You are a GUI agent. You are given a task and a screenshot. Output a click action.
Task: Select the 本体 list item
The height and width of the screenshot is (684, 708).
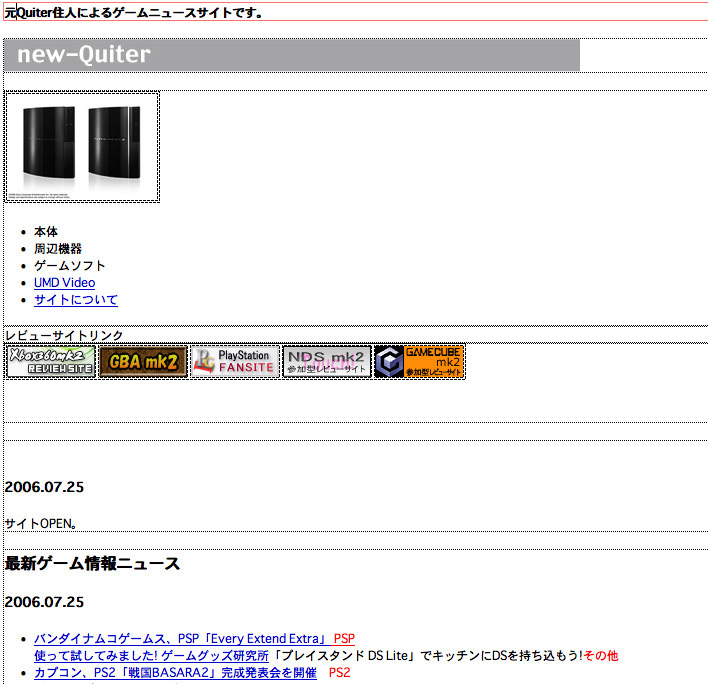[46, 232]
